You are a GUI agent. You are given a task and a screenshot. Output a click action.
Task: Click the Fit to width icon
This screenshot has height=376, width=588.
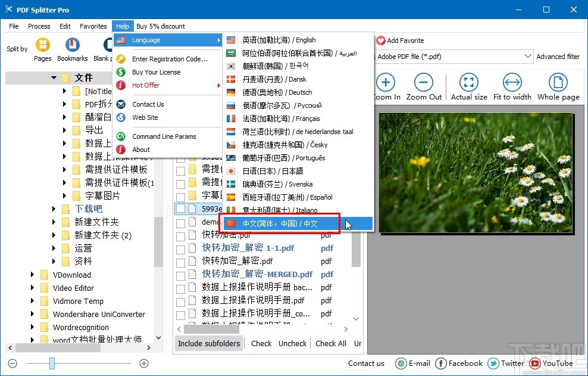512,82
